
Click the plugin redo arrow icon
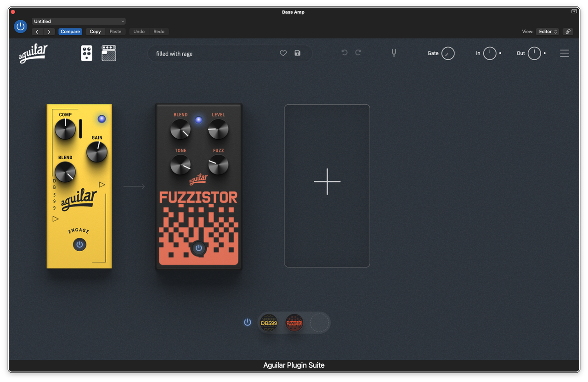click(358, 53)
